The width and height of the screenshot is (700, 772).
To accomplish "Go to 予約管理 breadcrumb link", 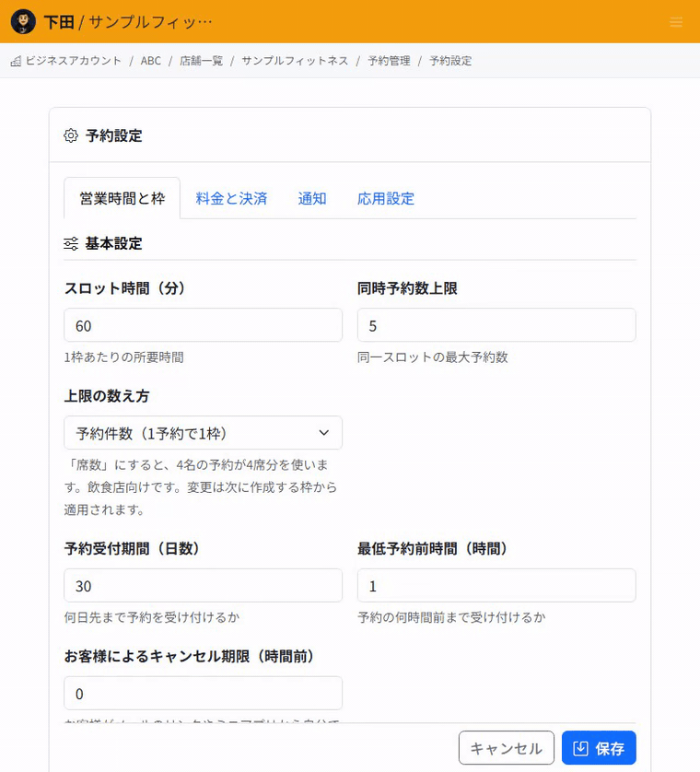I will click(389, 61).
